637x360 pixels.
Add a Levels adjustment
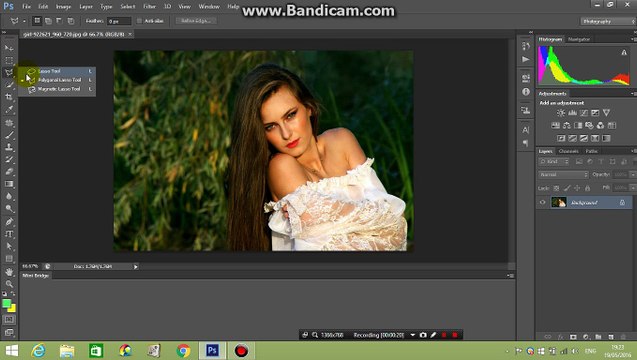(x=572, y=113)
